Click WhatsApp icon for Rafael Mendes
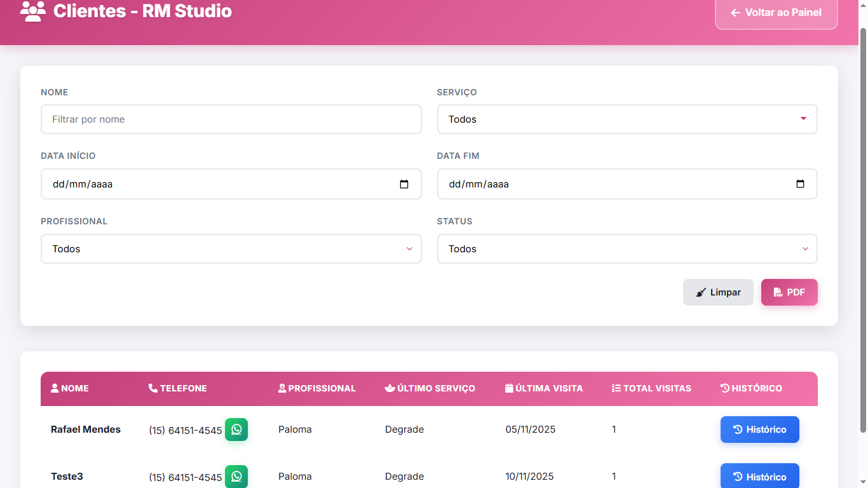 point(236,430)
